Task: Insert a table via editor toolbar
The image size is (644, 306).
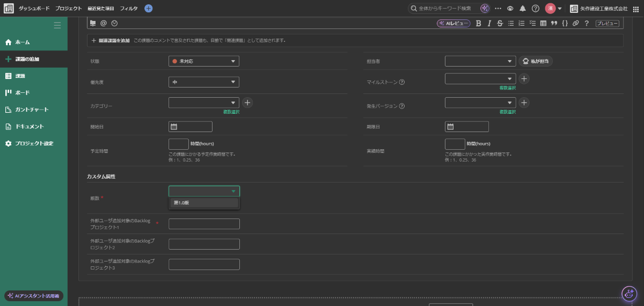Action: coord(543,23)
